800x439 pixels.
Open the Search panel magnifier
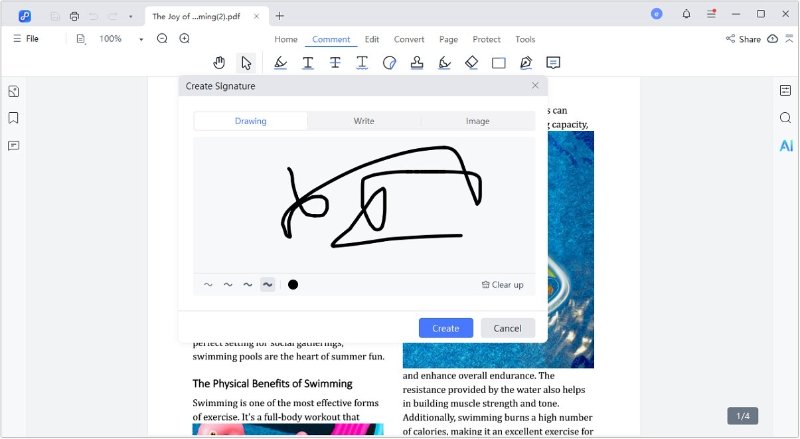click(786, 118)
